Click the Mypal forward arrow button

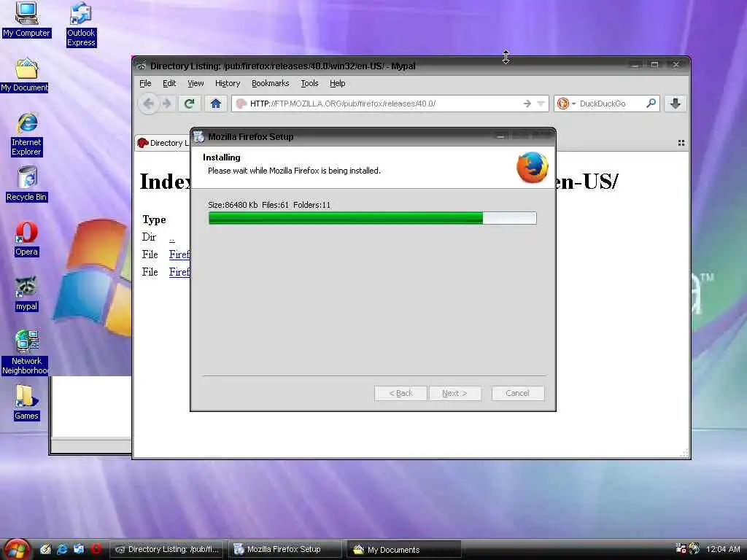point(166,104)
